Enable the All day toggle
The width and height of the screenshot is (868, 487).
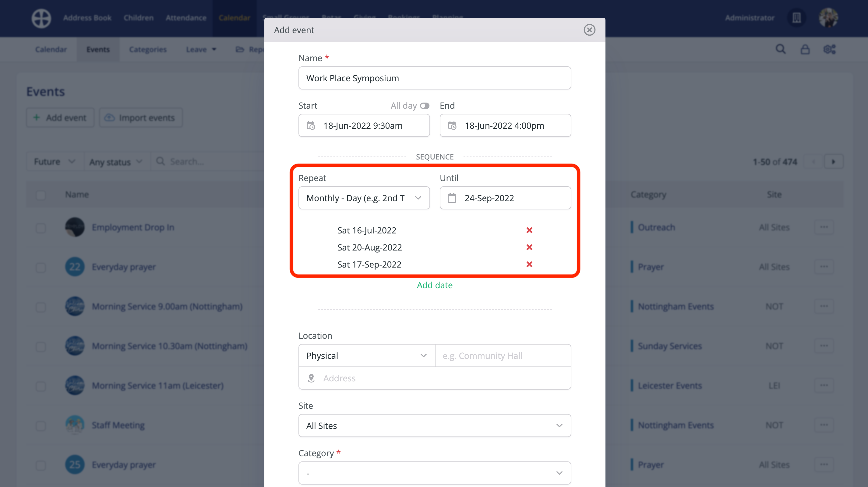tap(425, 105)
